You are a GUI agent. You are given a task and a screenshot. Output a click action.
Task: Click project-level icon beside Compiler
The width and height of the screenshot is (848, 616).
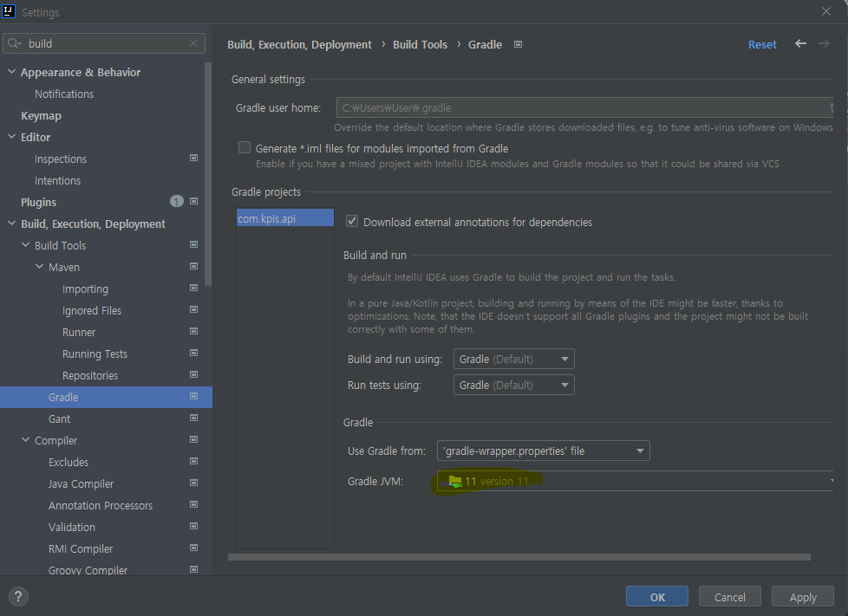[x=193, y=440]
